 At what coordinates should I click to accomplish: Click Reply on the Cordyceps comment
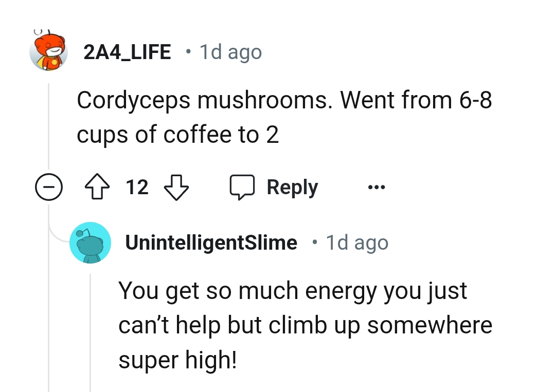(292, 187)
